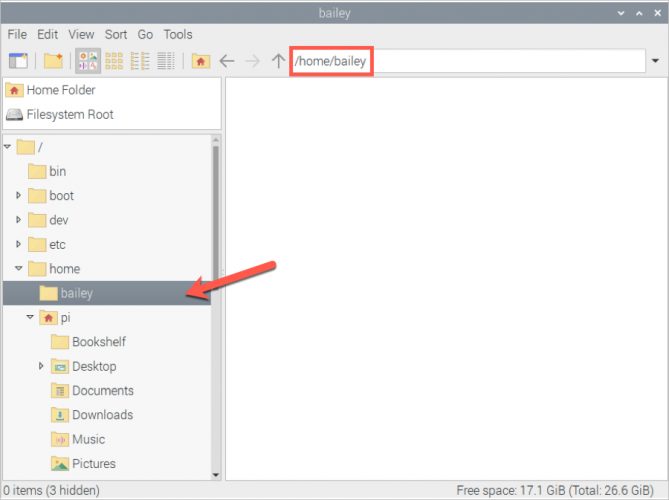Select the Documents folder in tree

(x=92, y=390)
